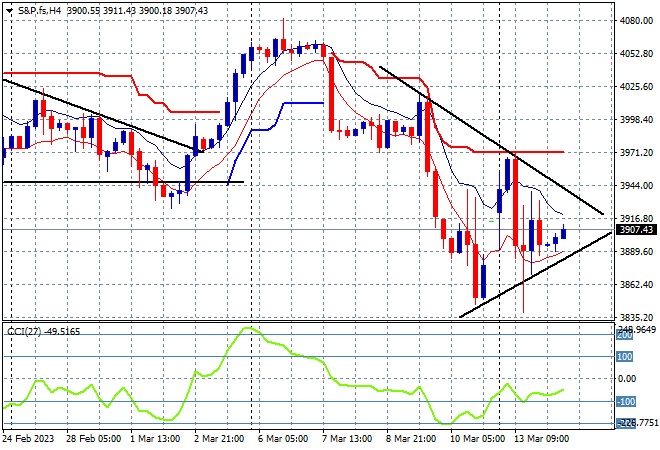Click the last blue candle on the chart
The height and width of the screenshot is (450, 660).
564,232
